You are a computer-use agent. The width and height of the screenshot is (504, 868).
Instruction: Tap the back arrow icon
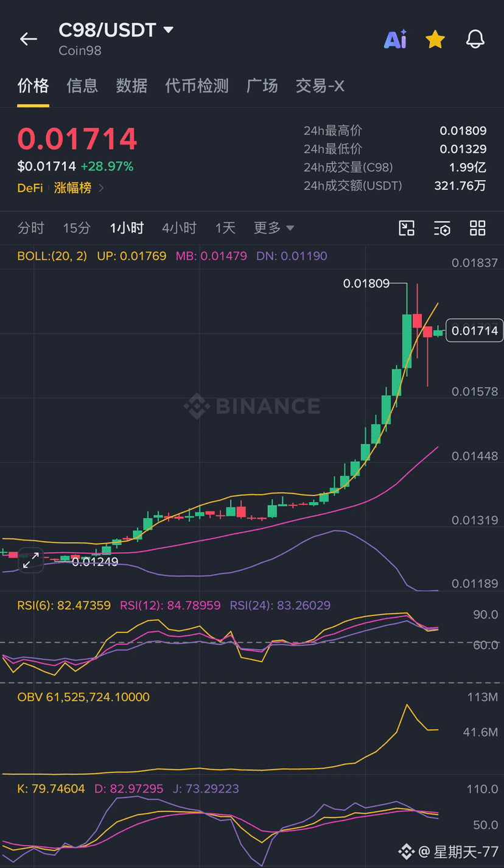pos(29,40)
